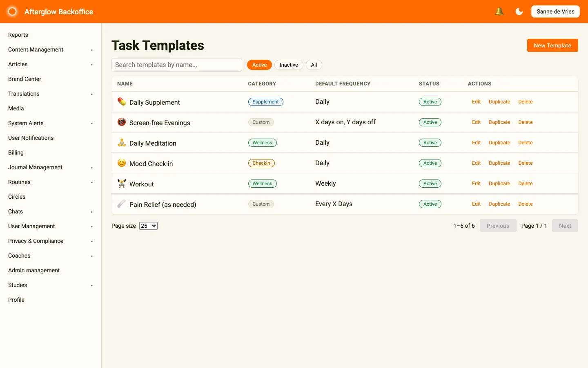
Task: Expand the Routines submenu arrow
Action: (x=92, y=182)
